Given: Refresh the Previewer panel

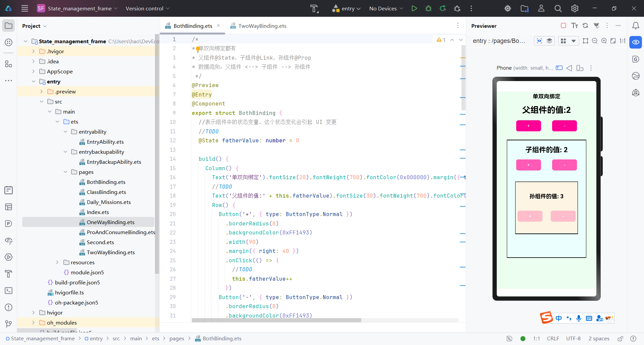Looking at the screenshot, I should (585, 26).
